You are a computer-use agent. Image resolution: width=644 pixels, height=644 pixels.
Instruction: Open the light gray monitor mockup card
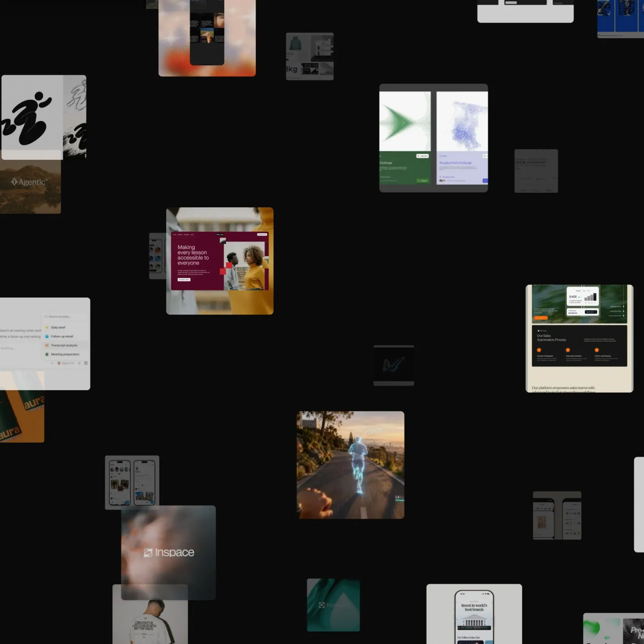(525, 11)
